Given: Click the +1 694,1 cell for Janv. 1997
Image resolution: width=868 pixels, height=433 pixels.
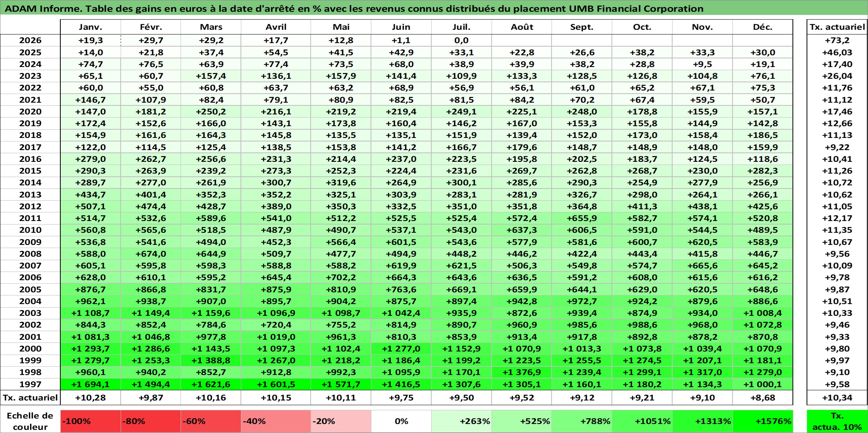Looking at the screenshot, I should (x=90, y=384).
